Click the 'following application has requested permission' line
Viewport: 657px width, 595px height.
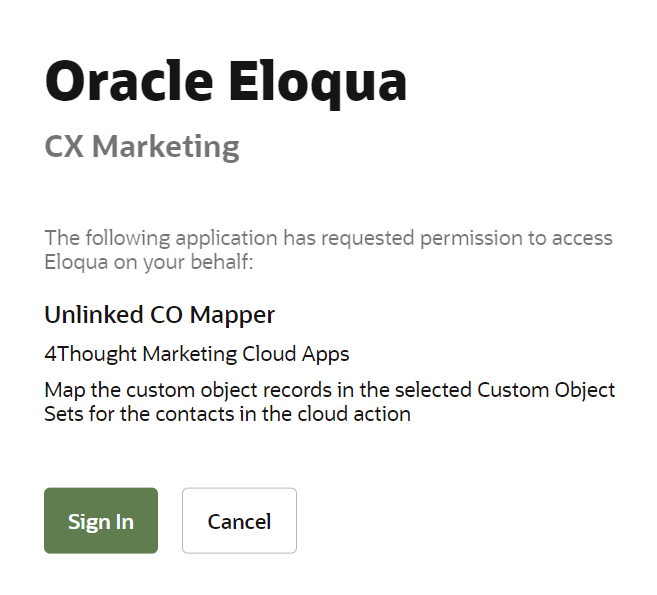[x=328, y=238]
